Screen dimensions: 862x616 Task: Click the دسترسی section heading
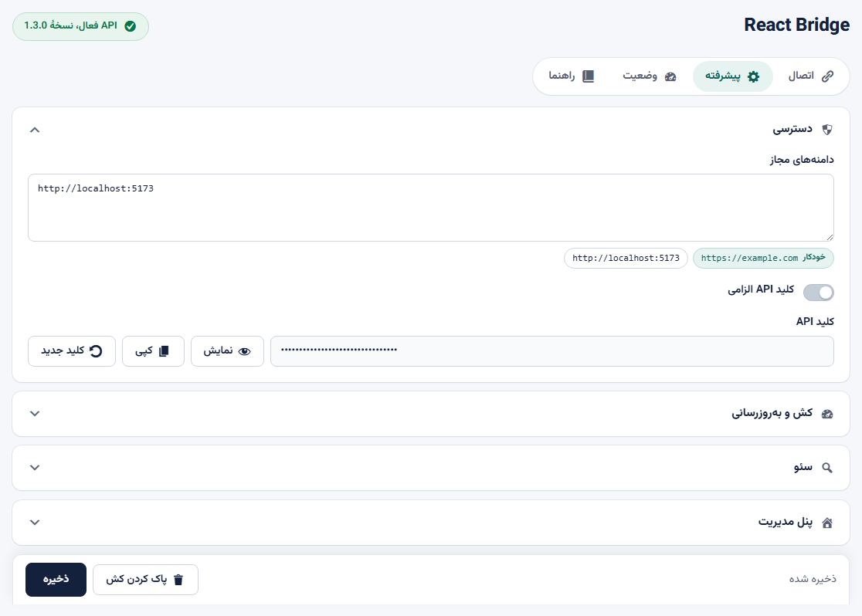tap(792, 129)
